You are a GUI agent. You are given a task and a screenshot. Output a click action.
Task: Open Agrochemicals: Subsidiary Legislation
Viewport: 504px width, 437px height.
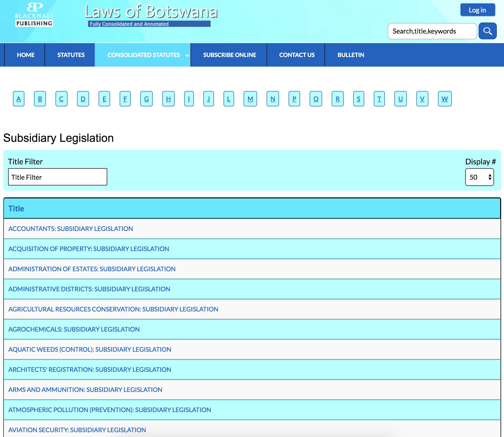(x=74, y=329)
